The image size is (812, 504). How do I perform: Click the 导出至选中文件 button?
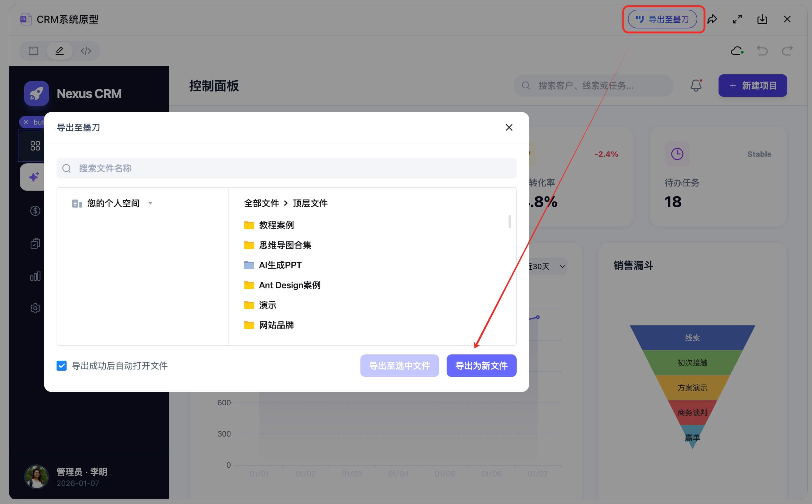[399, 366]
